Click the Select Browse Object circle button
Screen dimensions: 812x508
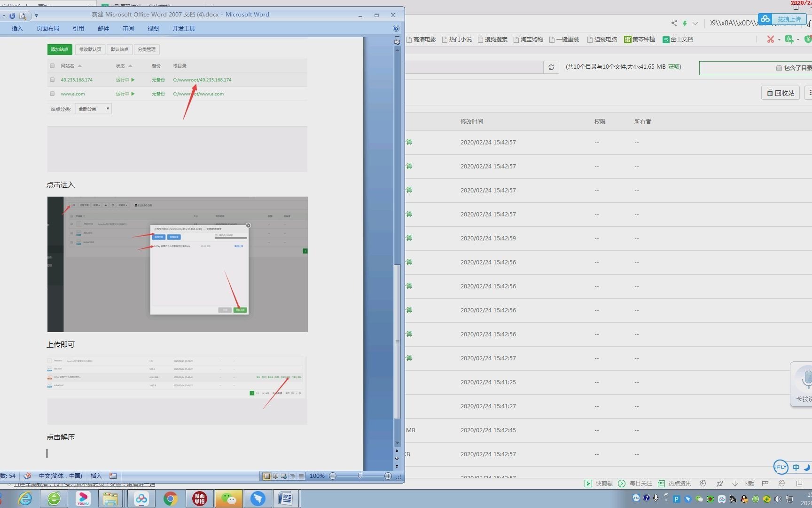[x=397, y=458]
